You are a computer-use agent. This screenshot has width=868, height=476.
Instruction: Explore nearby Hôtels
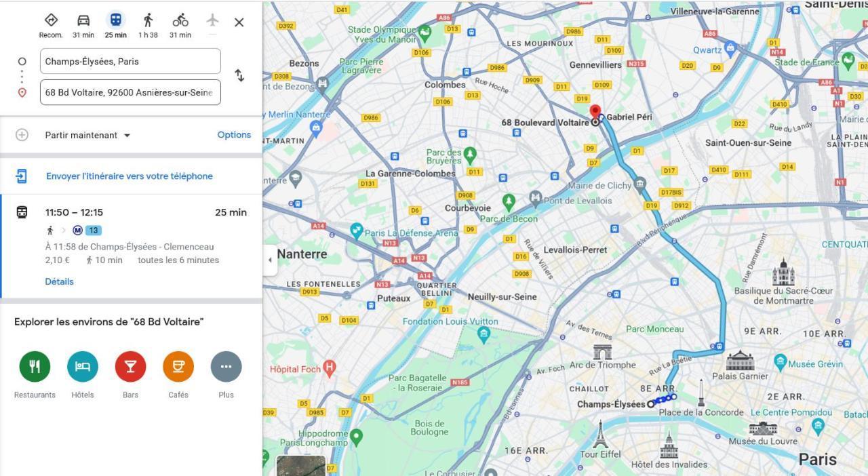point(83,367)
